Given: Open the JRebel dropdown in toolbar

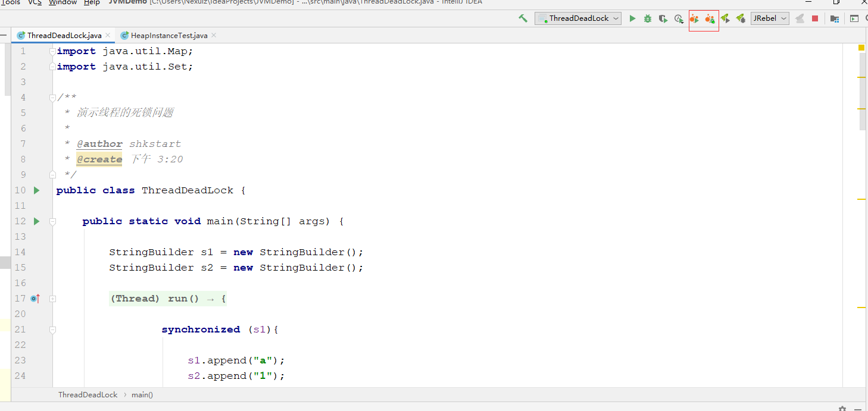Looking at the screenshot, I should [x=770, y=18].
